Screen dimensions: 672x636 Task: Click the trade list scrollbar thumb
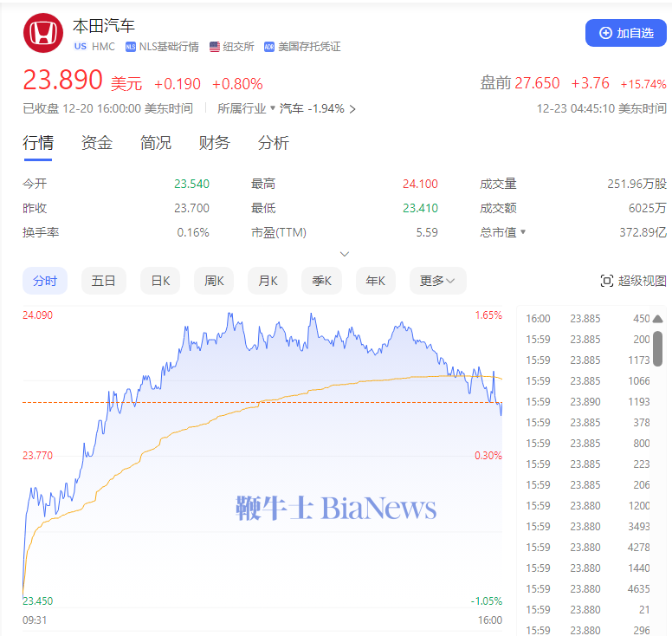658,348
